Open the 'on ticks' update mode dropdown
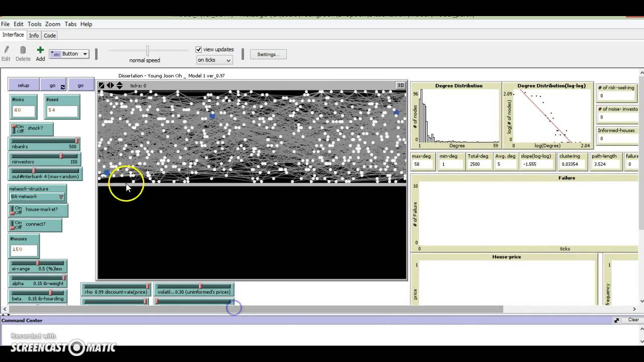Viewport: 644px width, 362px height. coord(214,60)
